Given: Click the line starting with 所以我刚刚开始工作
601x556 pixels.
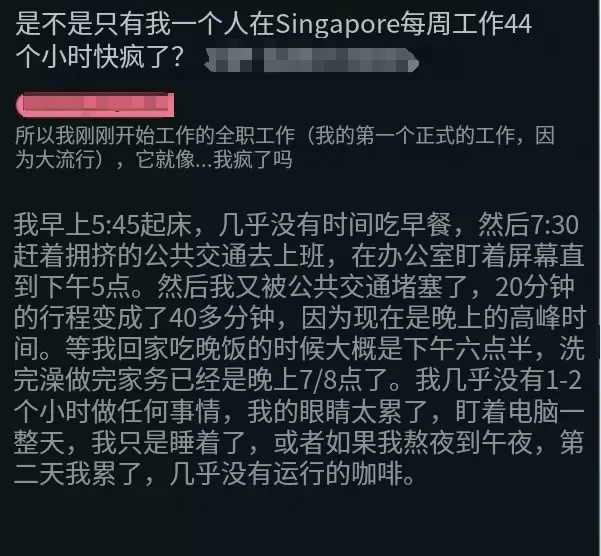Looking at the screenshot, I should click(x=285, y=135).
